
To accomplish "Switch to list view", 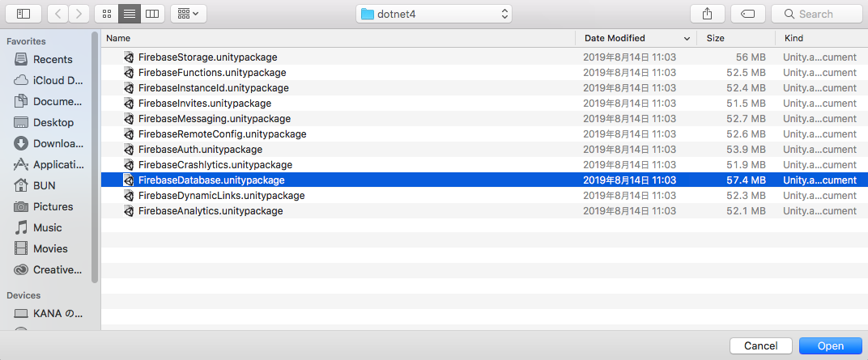I will coord(130,14).
